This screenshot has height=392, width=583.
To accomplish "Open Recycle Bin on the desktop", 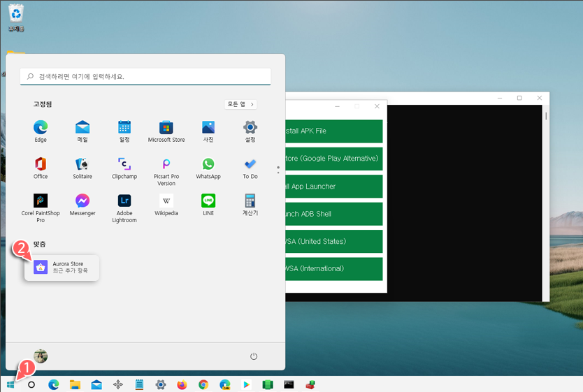I will click(x=16, y=17).
